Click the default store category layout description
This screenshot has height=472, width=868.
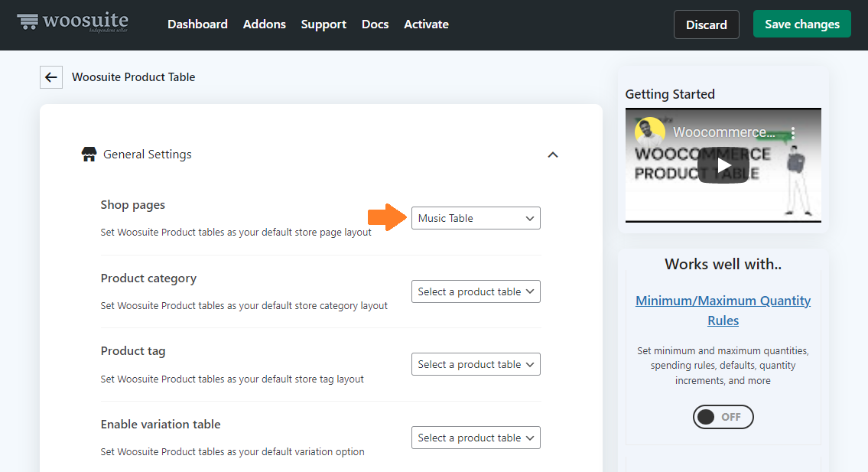click(x=244, y=306)
